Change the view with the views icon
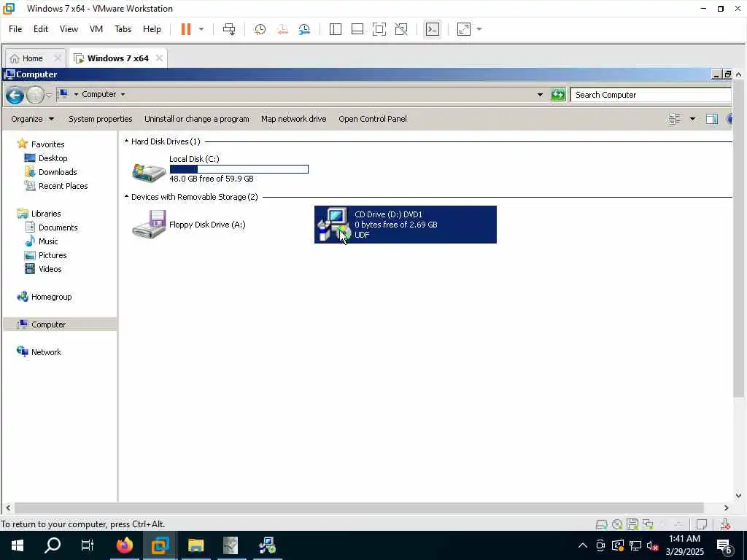This screenshot has width=747, height=560. (x=675, y=119)
